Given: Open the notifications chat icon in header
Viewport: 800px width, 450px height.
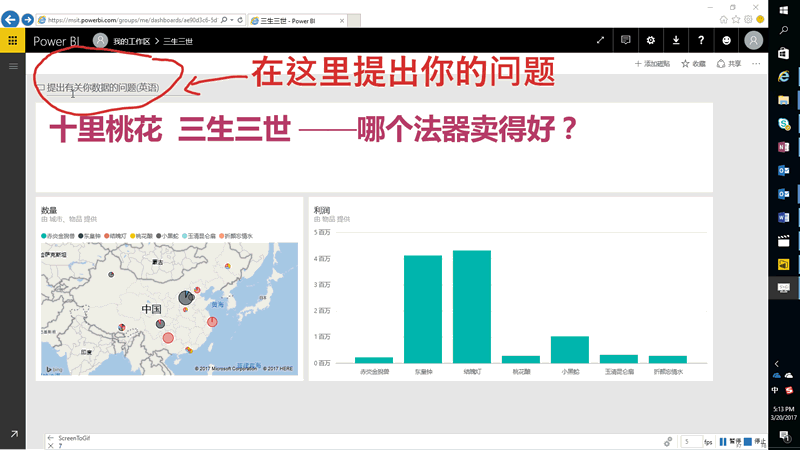Looking at the screenshot, I should tap(626, 40).
